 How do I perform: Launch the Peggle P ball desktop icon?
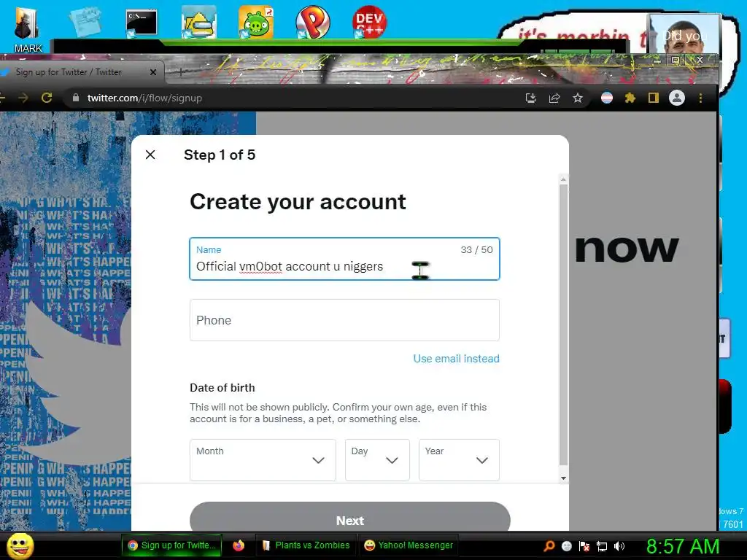(x=312, y=22)
